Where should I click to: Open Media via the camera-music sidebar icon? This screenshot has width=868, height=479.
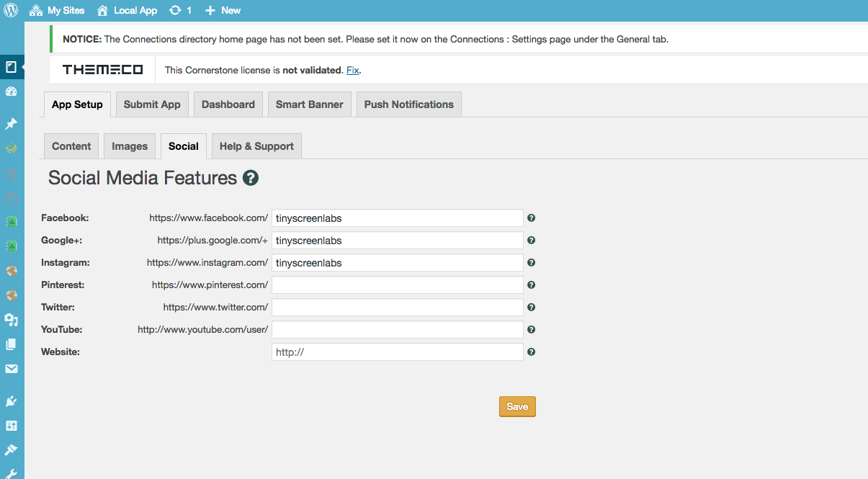pos(11,320)
